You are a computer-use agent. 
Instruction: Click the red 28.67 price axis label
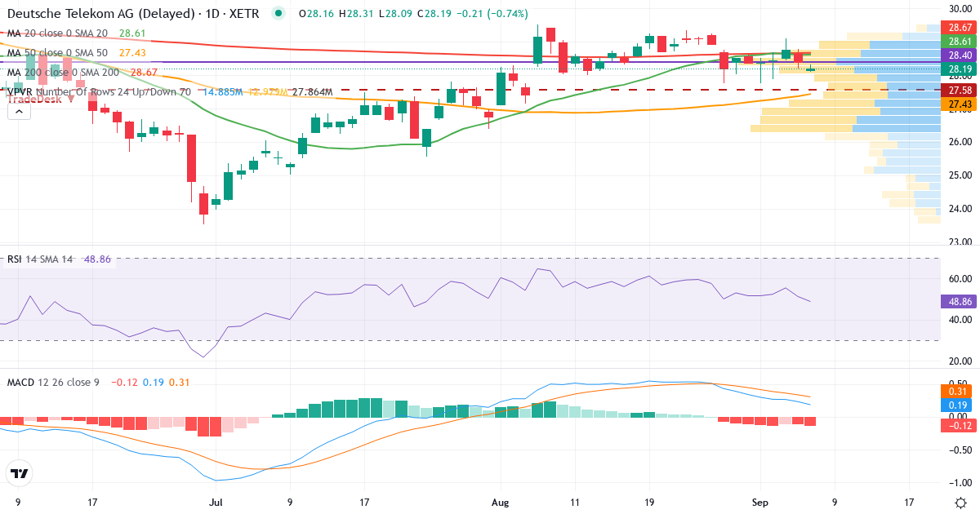[x=960, y=27]
